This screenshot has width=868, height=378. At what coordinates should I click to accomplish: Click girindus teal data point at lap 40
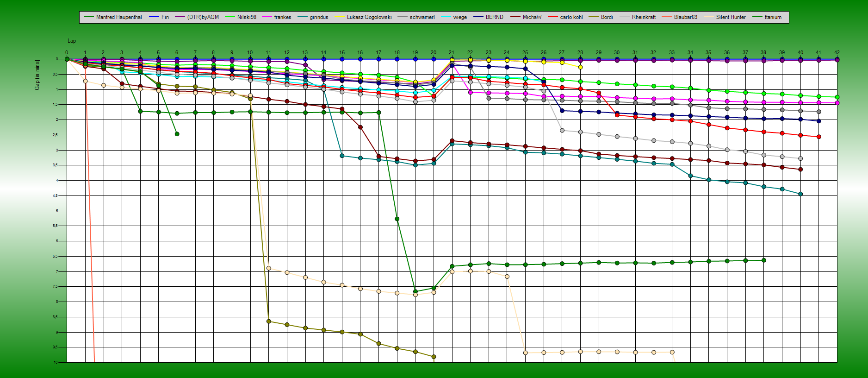pyautogui.click(x=800, y=194)
